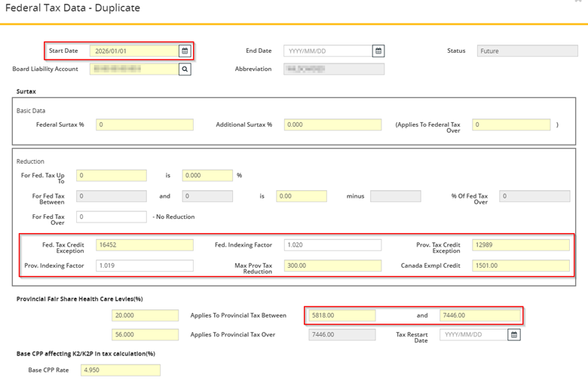Click the Abbreviation field

(x=334, y=69)
